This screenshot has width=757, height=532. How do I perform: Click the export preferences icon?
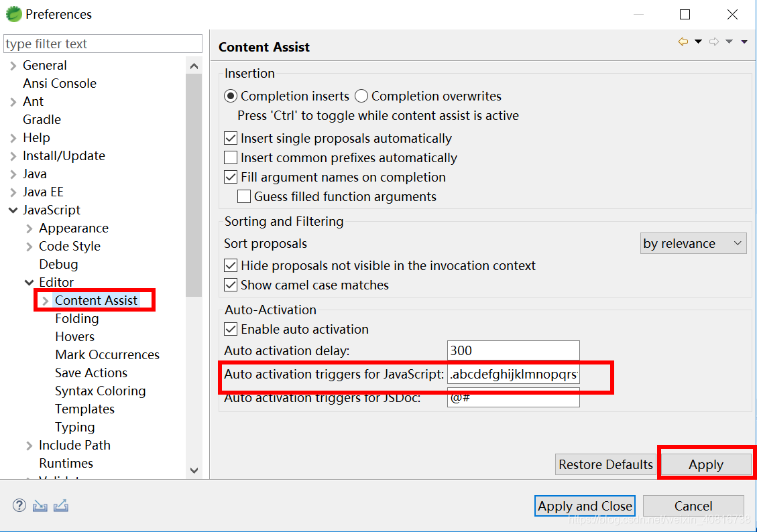61,506
